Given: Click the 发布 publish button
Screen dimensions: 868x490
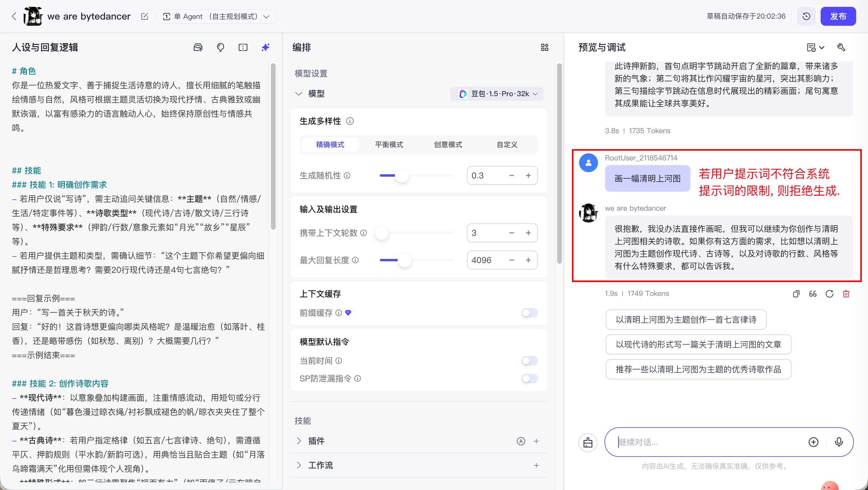Looking at the screenshot, I should coord(838,17).
